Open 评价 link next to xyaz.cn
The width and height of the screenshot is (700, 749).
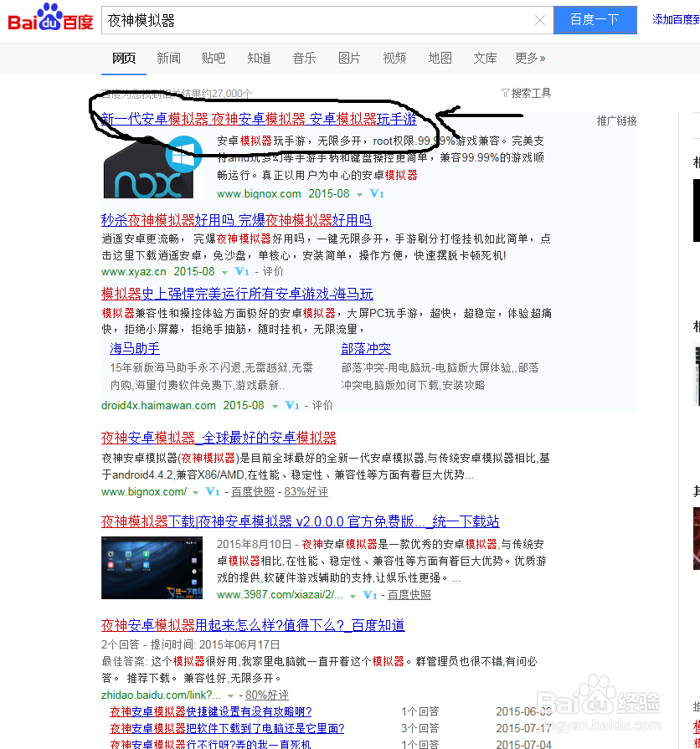click(x=273, y=271)
